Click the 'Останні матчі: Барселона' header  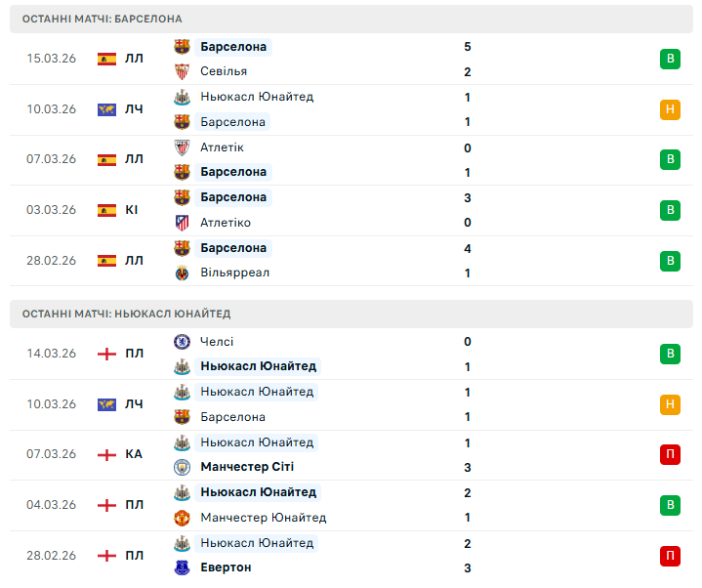click(102, 19)
